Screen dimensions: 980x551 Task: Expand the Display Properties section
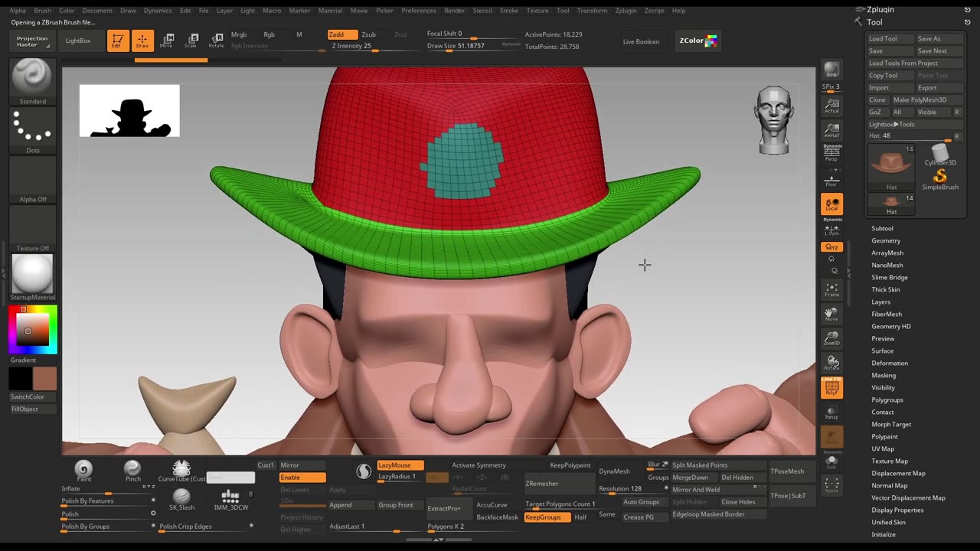(x=897, y=510)
